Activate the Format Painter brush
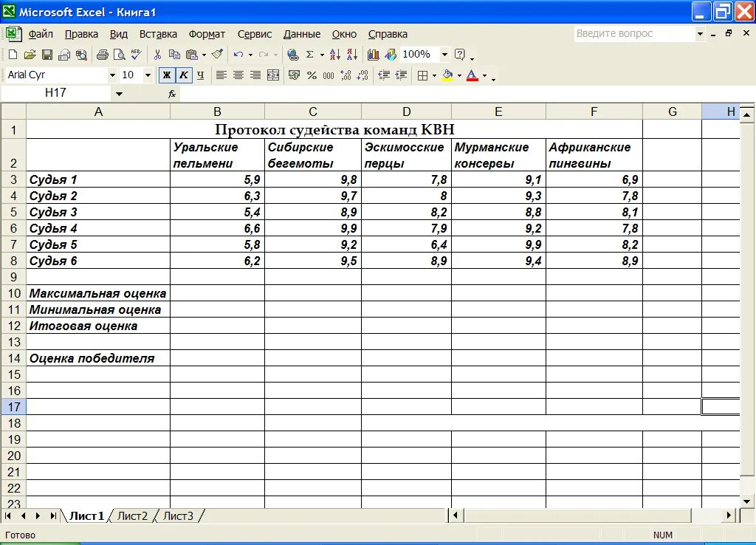This screenshot has height=545, width=756. [218, 55]
